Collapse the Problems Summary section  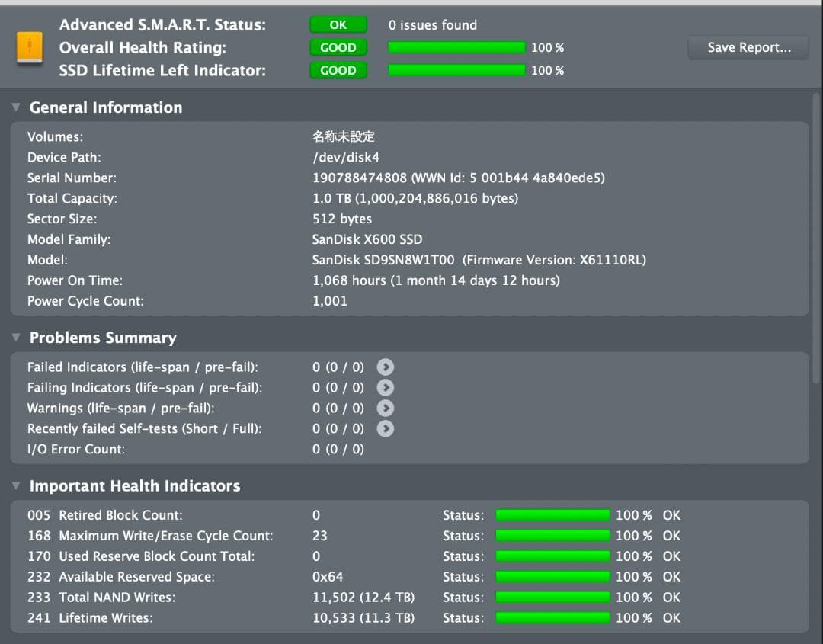[x=16, y=337]
